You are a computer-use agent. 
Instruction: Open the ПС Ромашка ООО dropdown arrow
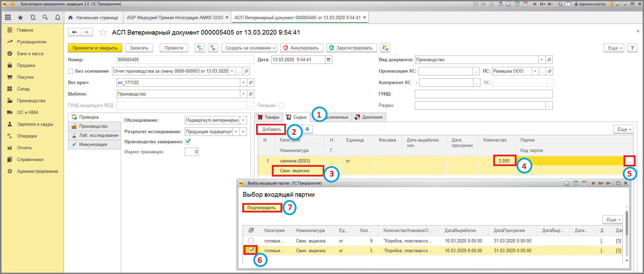click(535, 71)
